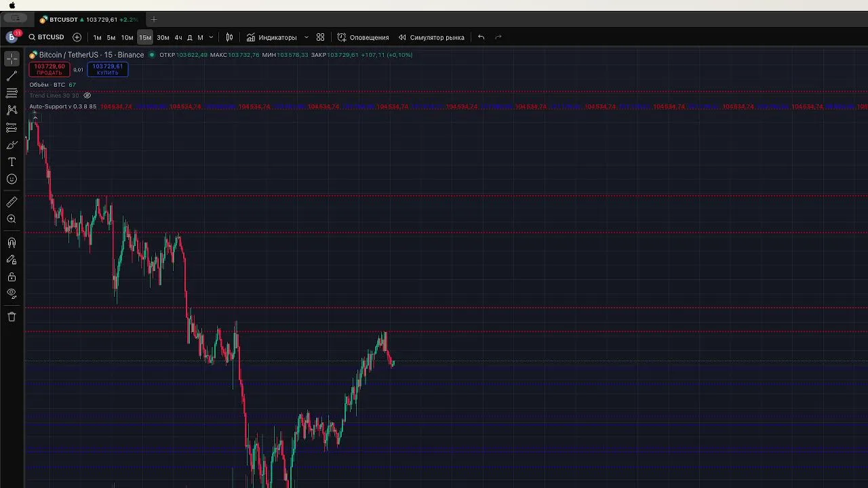Click the МИН 103578,33 low value
868x488 pixels.
(285, 55)
